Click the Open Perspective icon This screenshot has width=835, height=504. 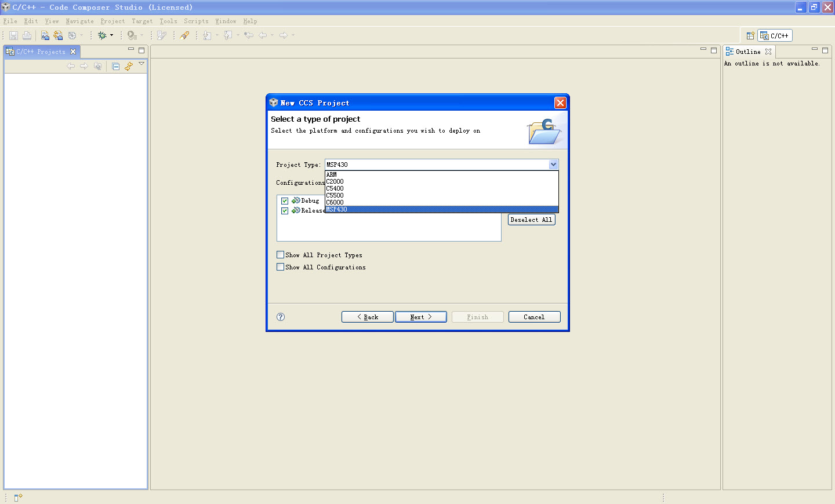[750, 35]
